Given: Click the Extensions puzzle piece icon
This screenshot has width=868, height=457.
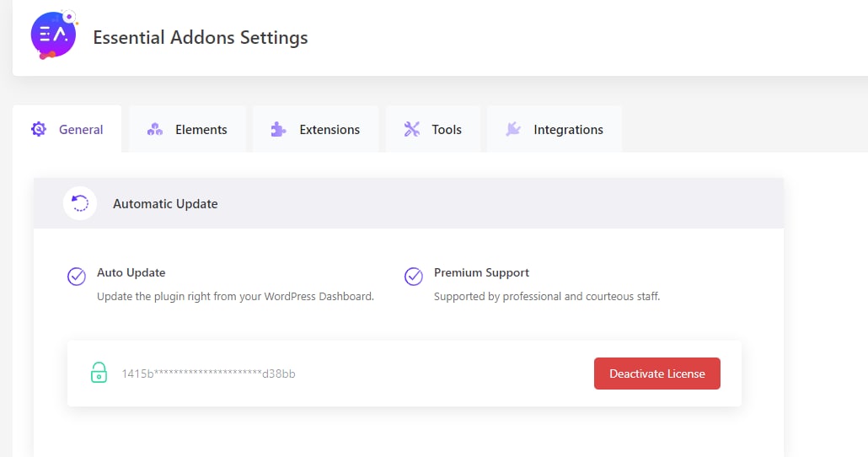Looking at the screenshot, I should (278, 129).
